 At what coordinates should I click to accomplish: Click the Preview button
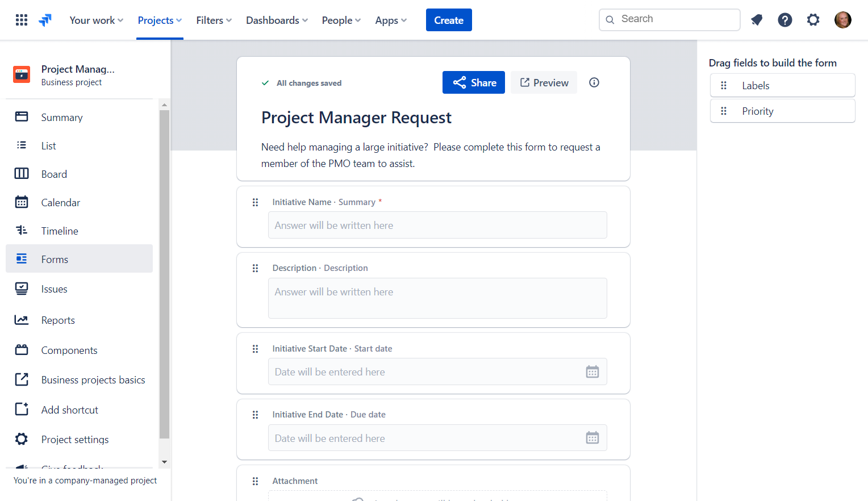544,83
